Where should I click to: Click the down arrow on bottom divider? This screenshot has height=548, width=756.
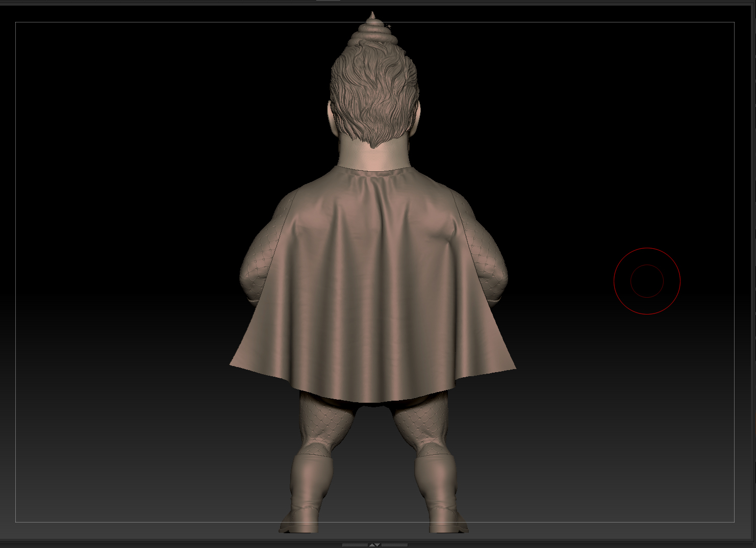coord(377,545)
